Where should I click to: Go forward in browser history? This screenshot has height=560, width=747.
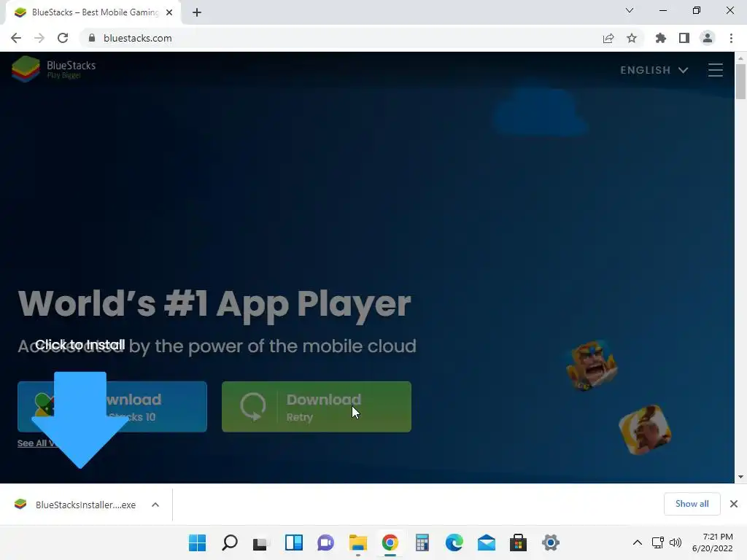[39, 38]
